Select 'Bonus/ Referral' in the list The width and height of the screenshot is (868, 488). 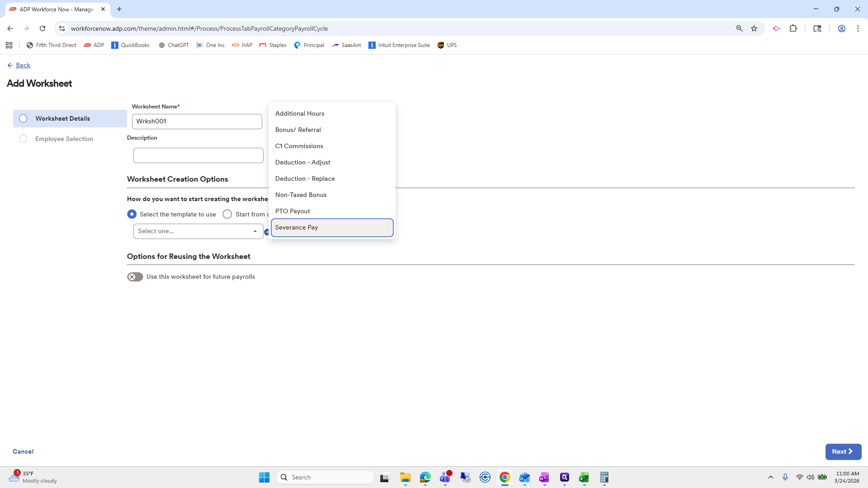coord(298,130)
